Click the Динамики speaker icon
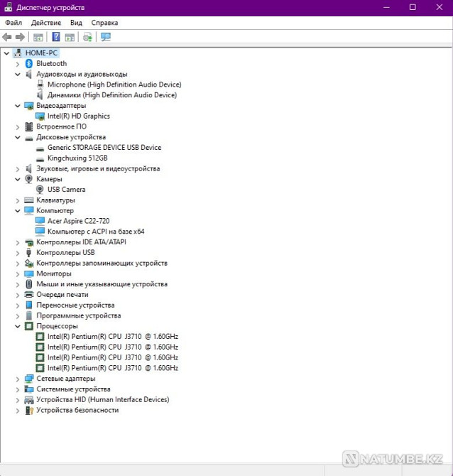This screenshot has height=476, width=453. 40,95
